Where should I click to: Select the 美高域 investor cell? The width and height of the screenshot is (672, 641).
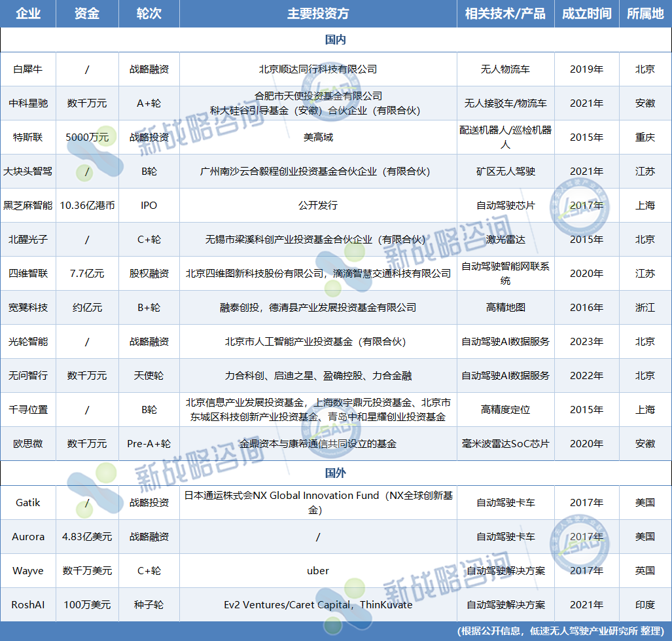(318, 137)
